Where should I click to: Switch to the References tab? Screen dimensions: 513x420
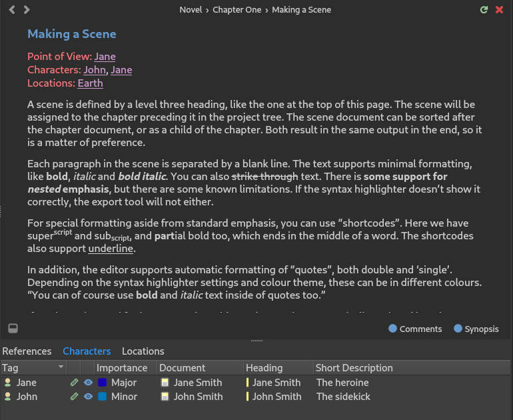(x=27, y=351)
